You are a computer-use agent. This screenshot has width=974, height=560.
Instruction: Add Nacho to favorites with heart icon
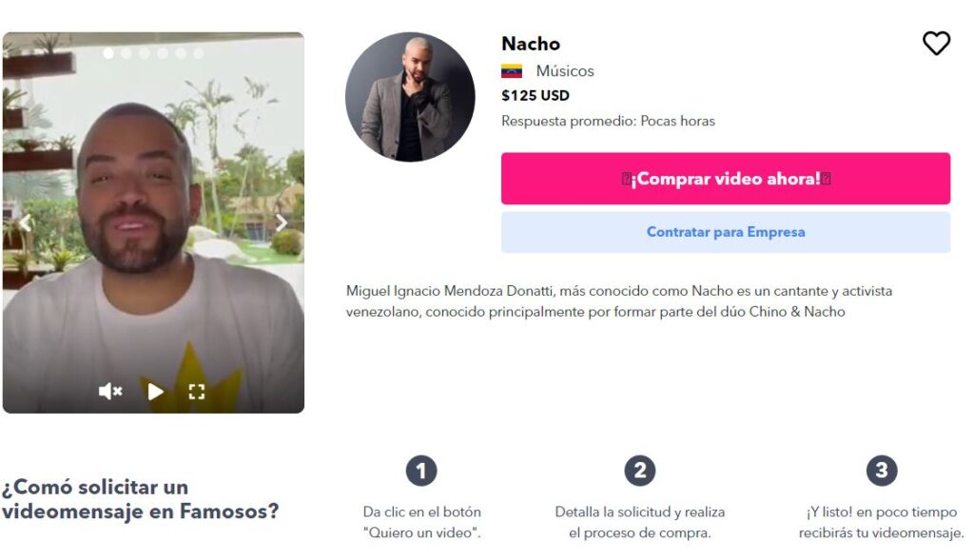click(936, 44)
